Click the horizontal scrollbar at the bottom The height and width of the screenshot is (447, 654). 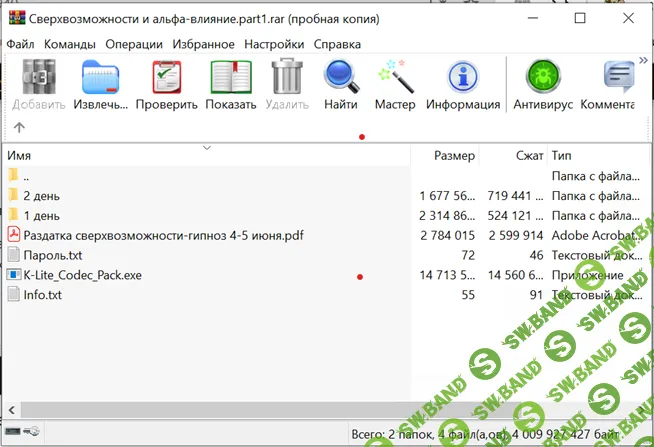click(300, 411)
